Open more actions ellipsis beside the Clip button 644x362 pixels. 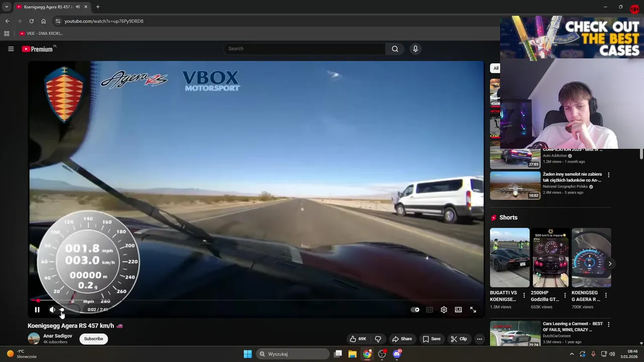coord(479,339)
